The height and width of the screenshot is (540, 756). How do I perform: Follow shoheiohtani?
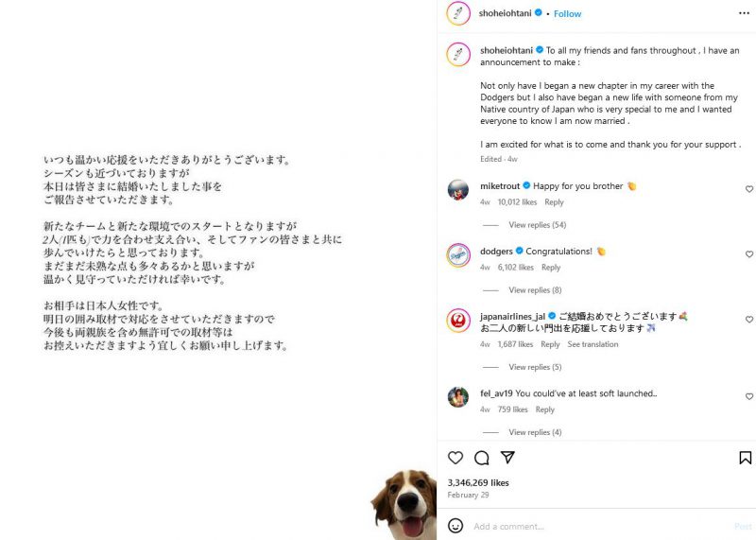click(568, 14)
